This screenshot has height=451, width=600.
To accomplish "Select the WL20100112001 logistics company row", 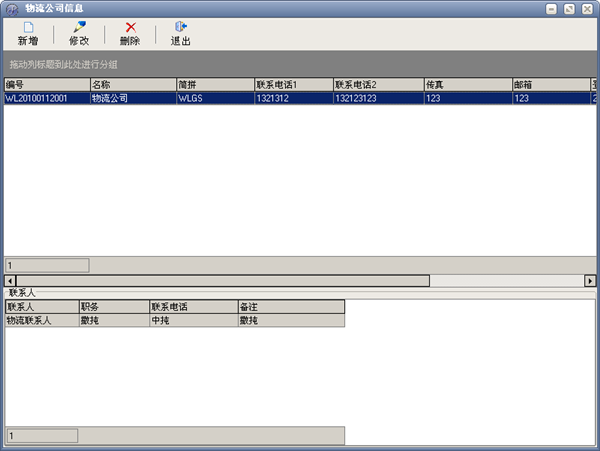I will point(46,99).
